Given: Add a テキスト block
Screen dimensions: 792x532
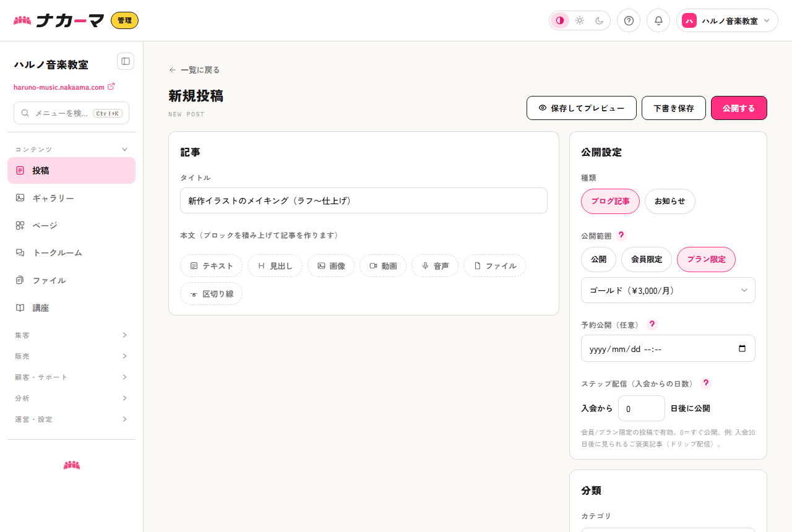Looking at the screenshot, I should click(211, 265).
